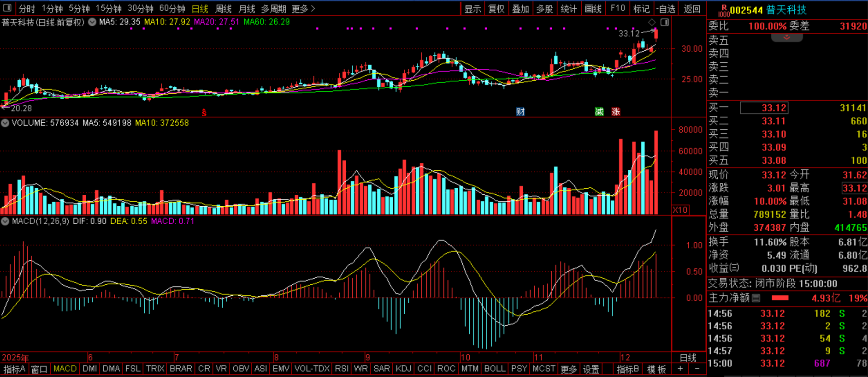The height and width of the screenshot is (377, 868).
Task: Open the 显示 display menu
Action: tap(472, 9)
